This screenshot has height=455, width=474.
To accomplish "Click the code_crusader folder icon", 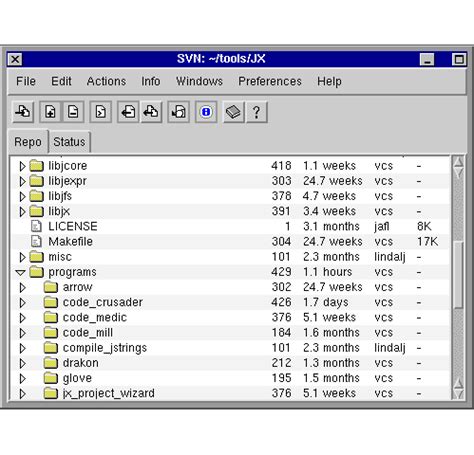I will click(x=51, y=302).
